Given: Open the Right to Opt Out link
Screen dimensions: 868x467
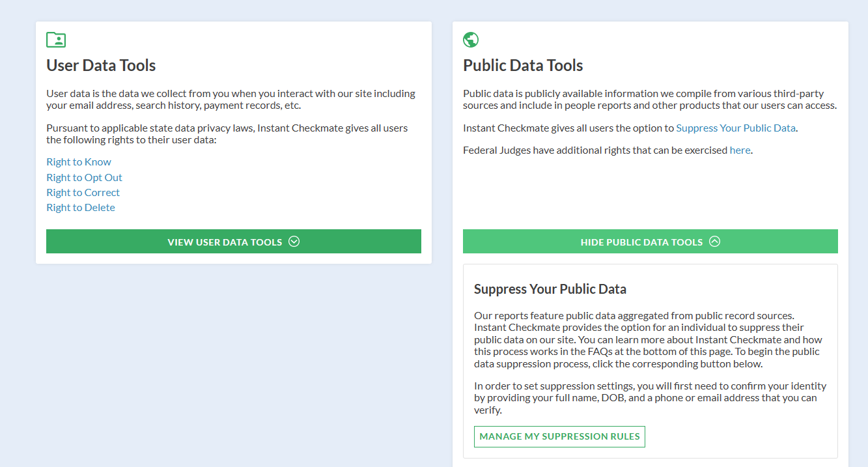Looking at the screenshot, I should pyautogui.click(x=84, y=177).
